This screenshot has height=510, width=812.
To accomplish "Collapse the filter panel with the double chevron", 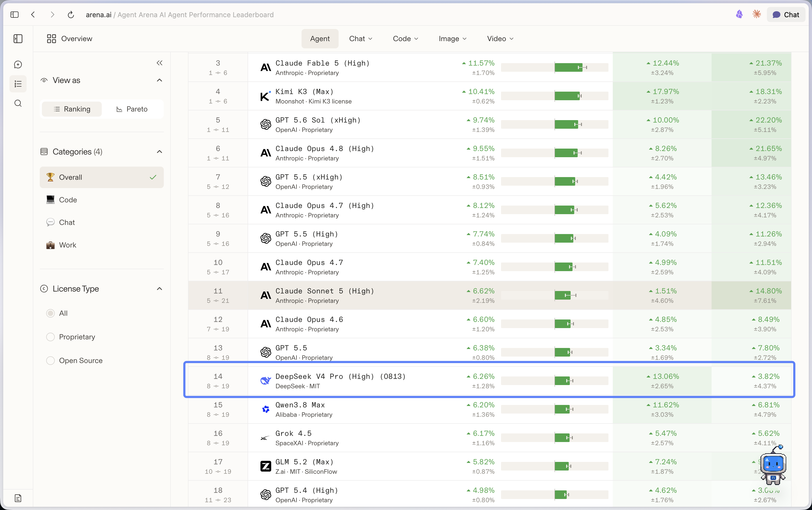I will pos(160,63).
